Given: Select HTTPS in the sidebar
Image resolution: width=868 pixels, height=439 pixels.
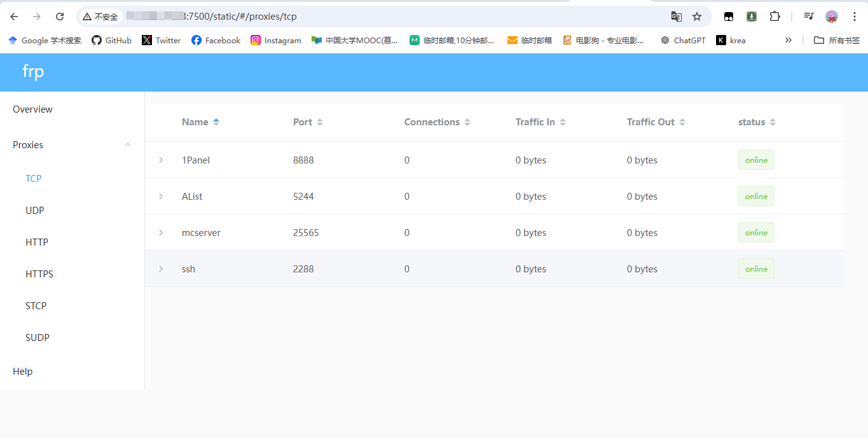Looking at the screenshot, I should tap(39, 274).
